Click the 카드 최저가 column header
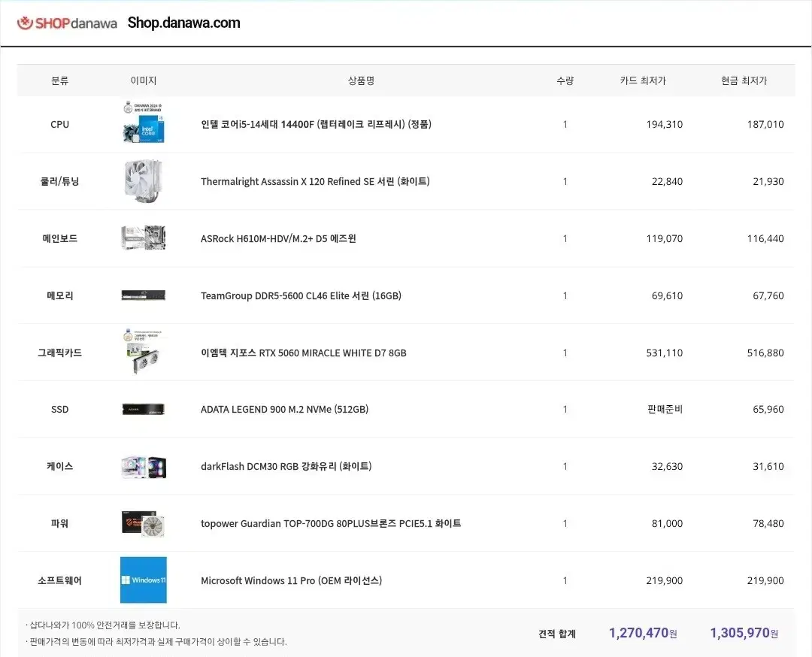Screen dimensions: 812x657 (643, 80)
